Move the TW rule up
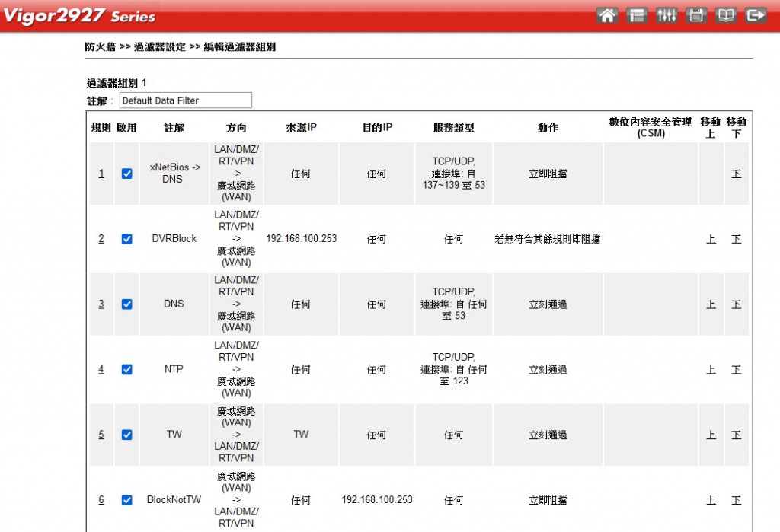The height and width of the screenshot is (532, 780). pyautogui.click(x=711, y=435)
